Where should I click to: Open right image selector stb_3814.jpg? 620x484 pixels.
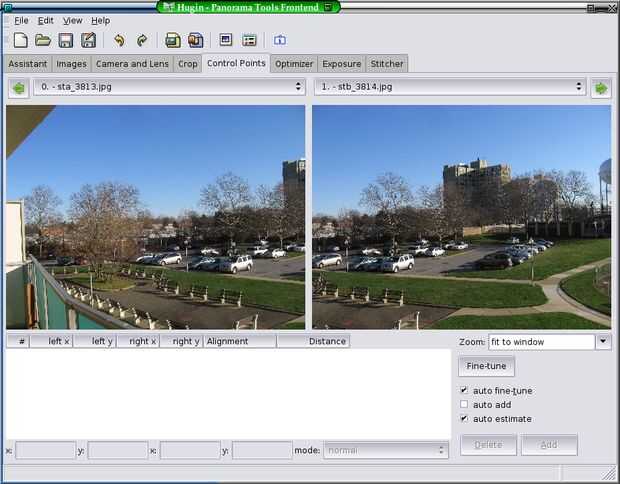coord(450,87)
